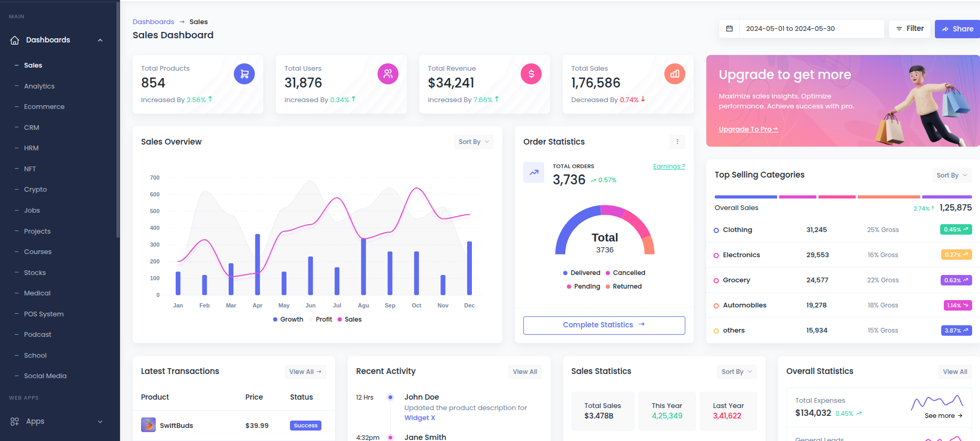Toggle the Sales legend in Sales Overview
Viewport: 980px width, 441px height.
point(350,319)
